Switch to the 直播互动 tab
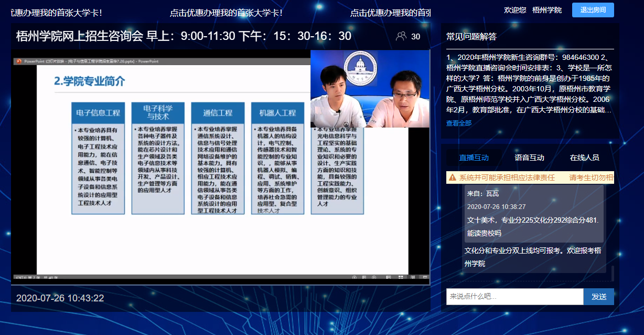 tap(474, 158)
